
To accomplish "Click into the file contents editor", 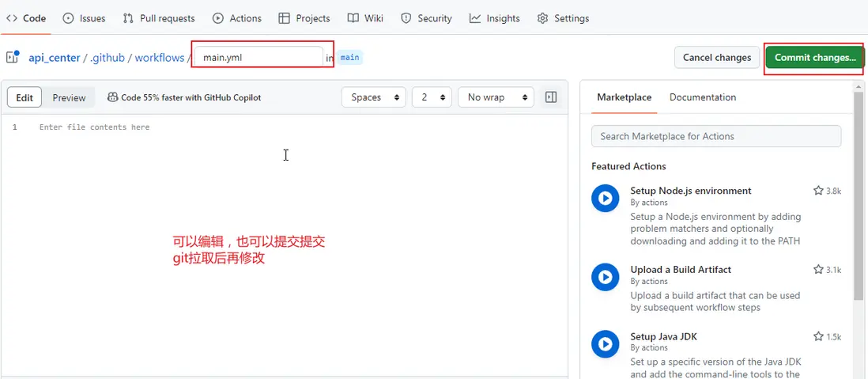I will click(x=299, y=244).
